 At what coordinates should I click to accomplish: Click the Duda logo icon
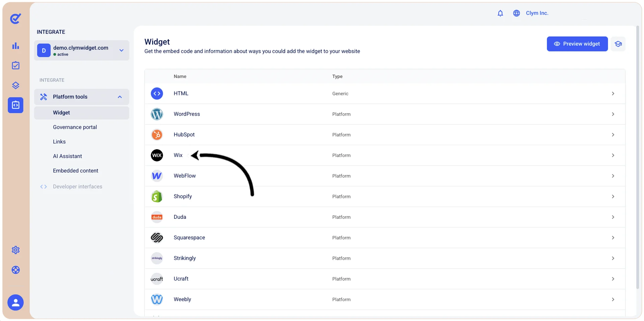pos(157,217)
